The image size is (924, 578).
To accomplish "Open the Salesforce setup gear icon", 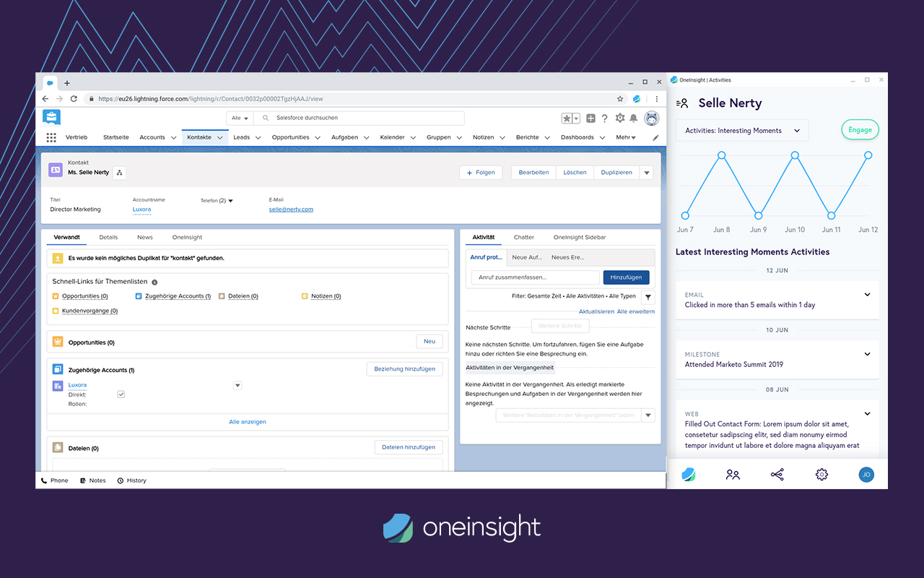I will [620, 118].
